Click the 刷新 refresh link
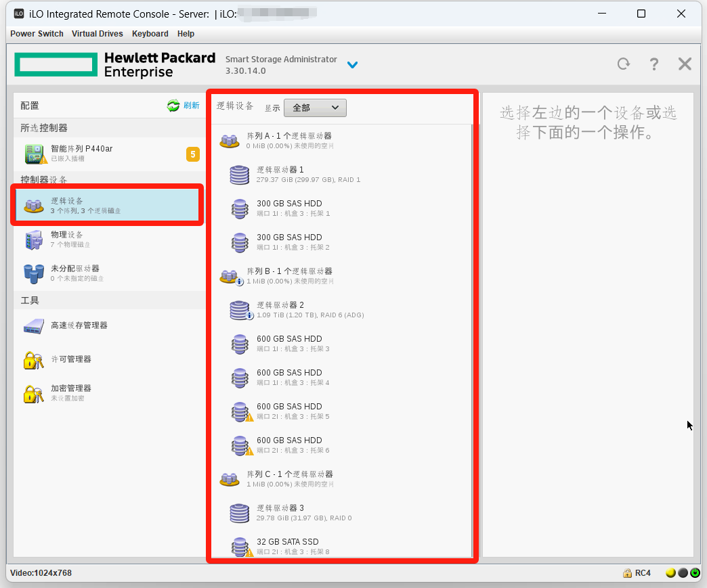 [192, 106]
